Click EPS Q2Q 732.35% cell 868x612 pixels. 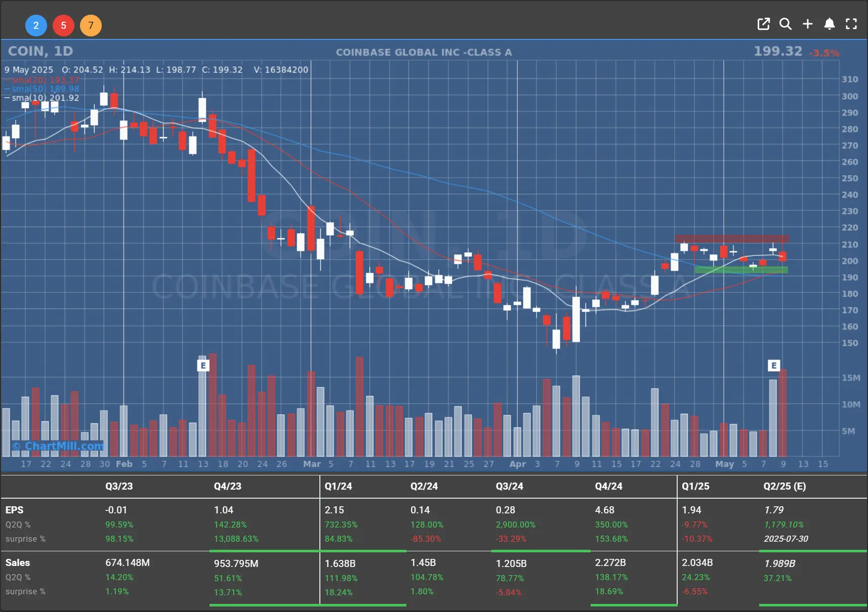[341, 524]
